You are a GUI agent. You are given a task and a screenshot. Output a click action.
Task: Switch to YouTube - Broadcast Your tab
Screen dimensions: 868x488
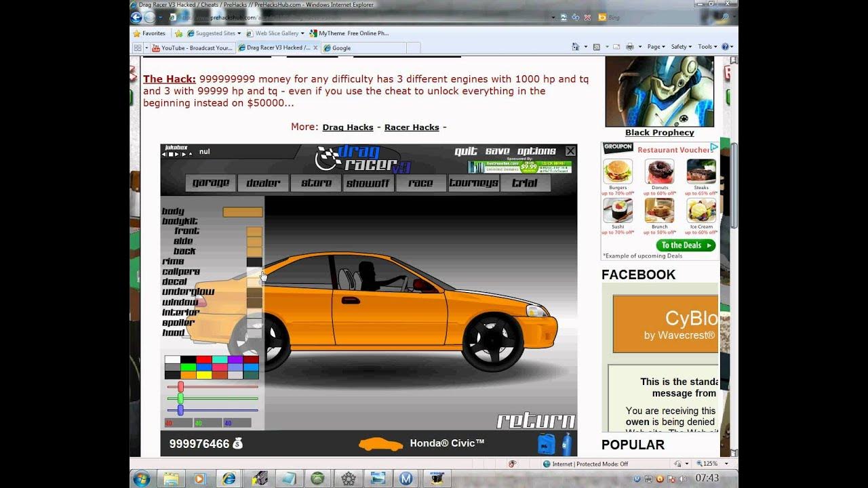[193, 48]
